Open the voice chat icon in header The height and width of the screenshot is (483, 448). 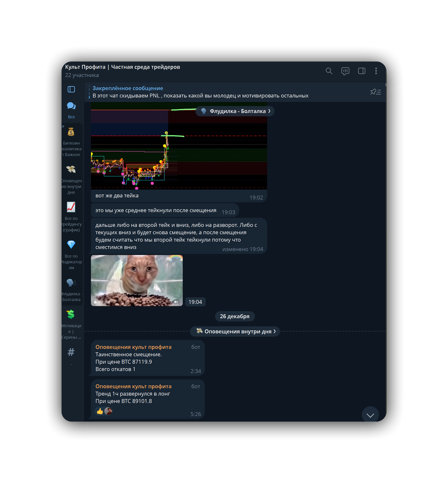[x=345, y=71]
